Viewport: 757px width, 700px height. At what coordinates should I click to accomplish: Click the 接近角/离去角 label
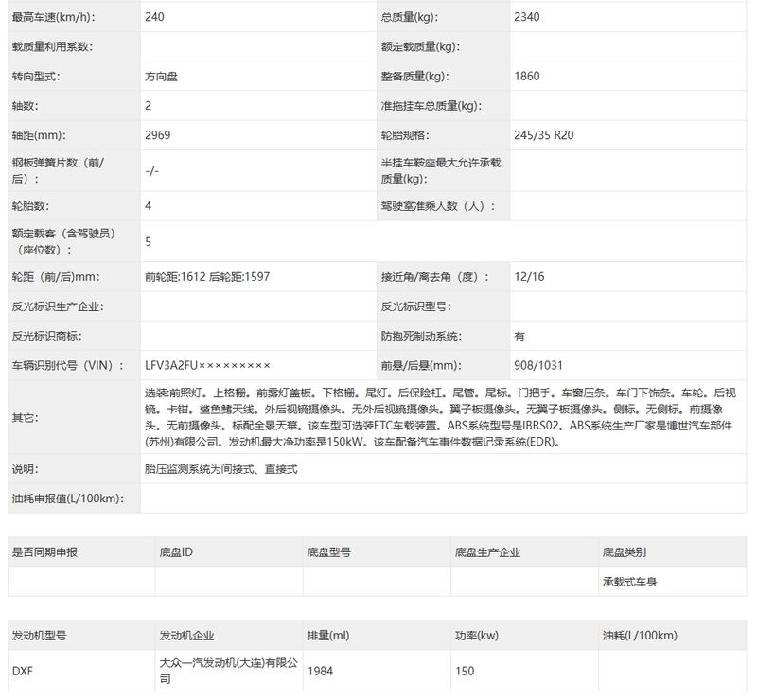(x=434, y=277)
